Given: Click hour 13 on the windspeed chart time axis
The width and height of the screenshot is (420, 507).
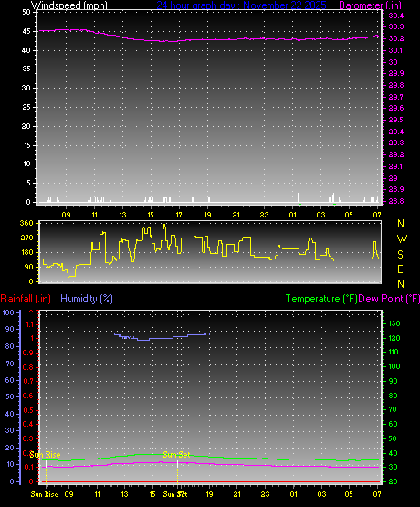Looking at the screenshot, I should (x=122, y=215).
